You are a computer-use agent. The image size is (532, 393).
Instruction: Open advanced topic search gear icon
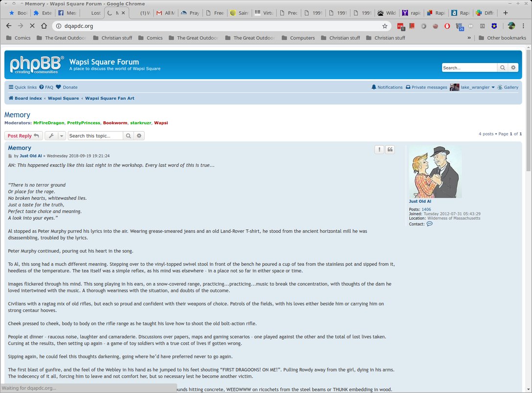click(139, 136)
